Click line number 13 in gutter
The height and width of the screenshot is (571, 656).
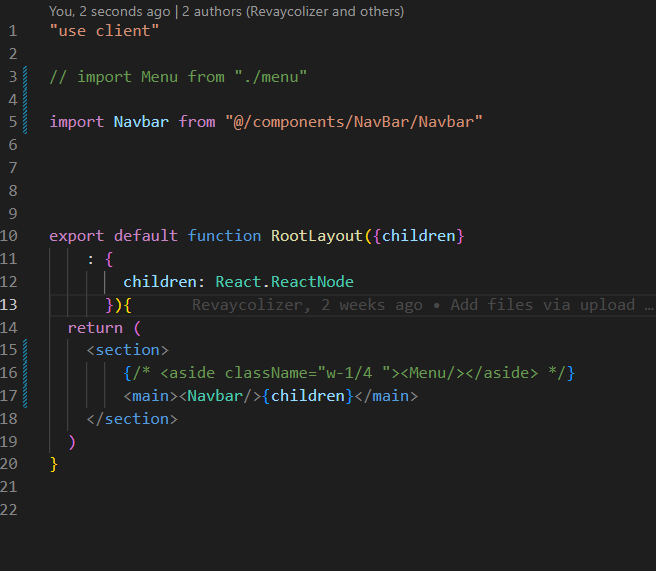tap(9, 305)
